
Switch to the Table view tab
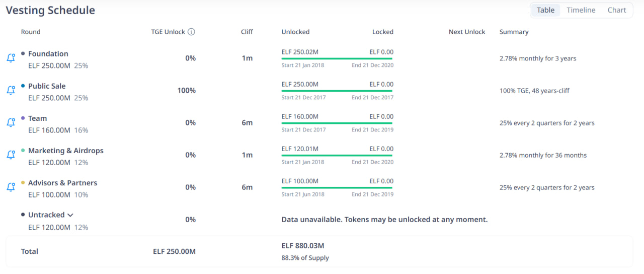[x=545, y=10]
